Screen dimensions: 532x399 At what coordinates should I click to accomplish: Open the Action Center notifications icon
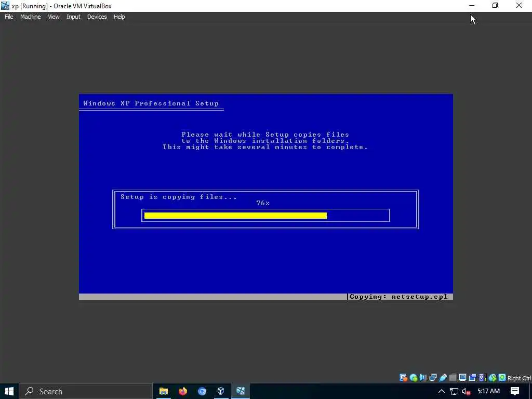pyautogui.click(x=515, y=391)
